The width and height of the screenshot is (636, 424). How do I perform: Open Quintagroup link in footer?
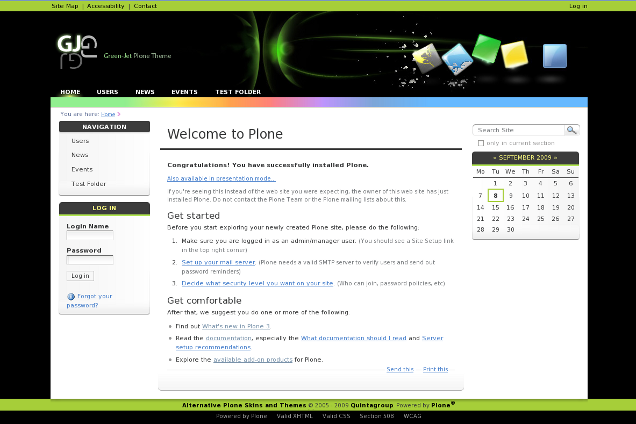click(x=372, y=405)
